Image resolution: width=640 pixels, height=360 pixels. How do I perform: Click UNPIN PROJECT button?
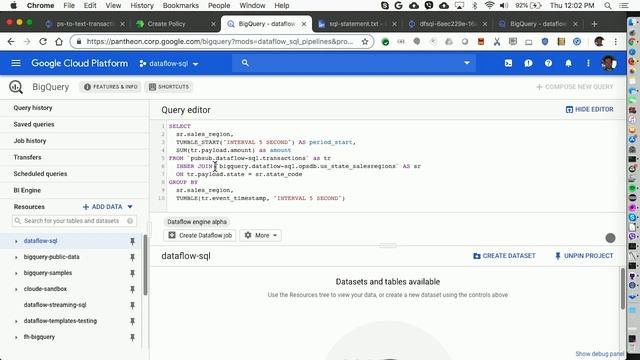point(584,256)
